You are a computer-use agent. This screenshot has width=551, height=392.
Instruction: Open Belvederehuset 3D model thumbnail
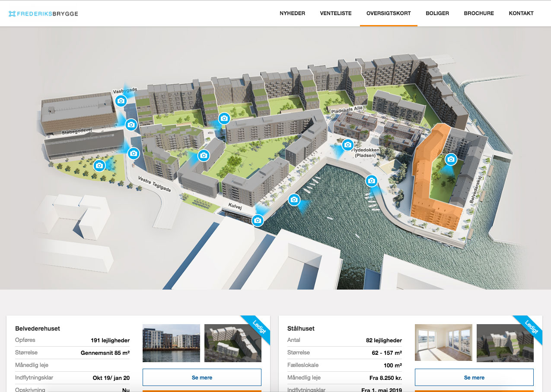[x=233, y=343]
